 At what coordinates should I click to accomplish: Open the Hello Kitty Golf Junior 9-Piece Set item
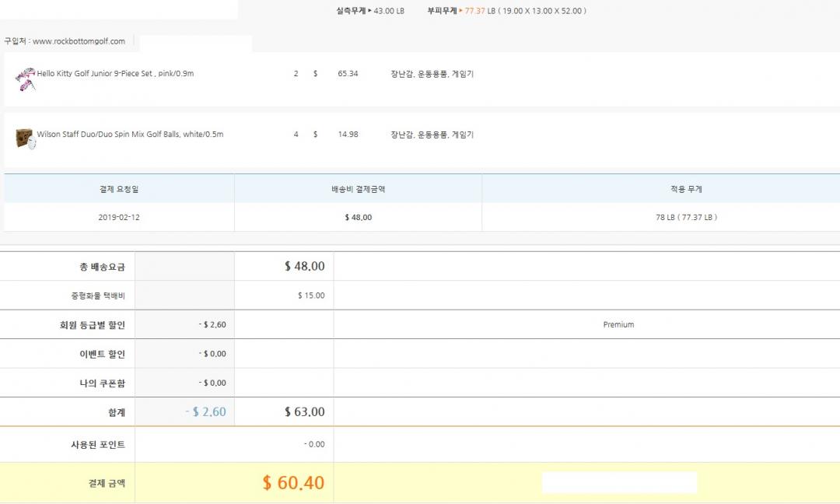[115, 74]
